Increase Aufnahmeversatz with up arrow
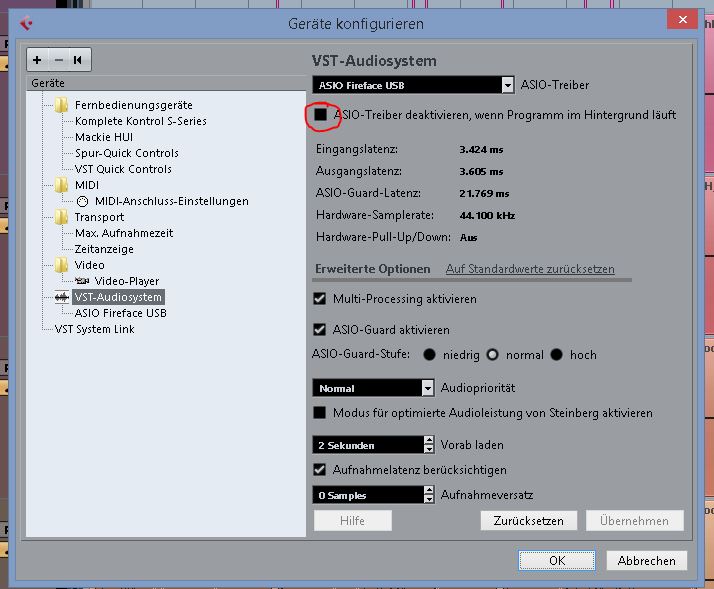The image size is (714, 589). pyautogui.click(x=428, y=490)
